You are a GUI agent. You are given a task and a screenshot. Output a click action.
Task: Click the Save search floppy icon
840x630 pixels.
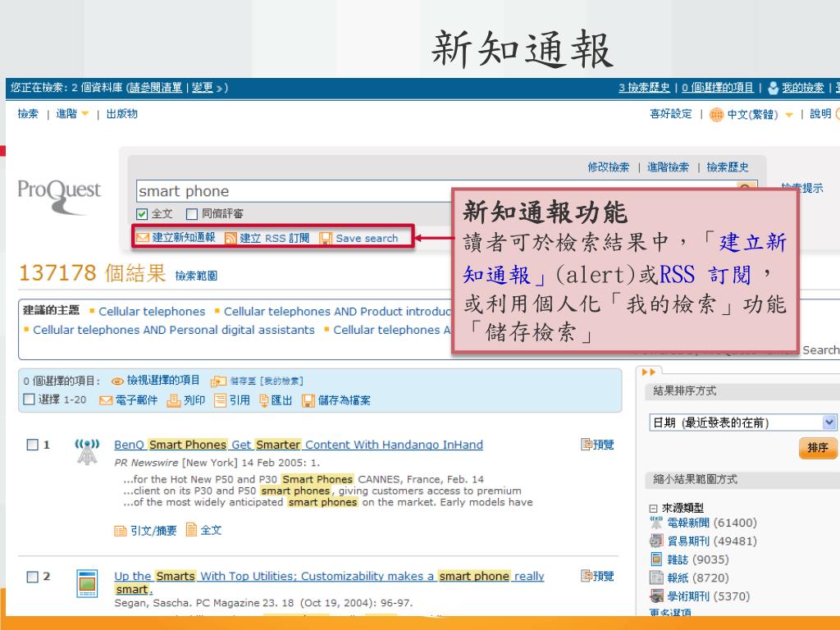pyautogui.click(x=326, y=238)
